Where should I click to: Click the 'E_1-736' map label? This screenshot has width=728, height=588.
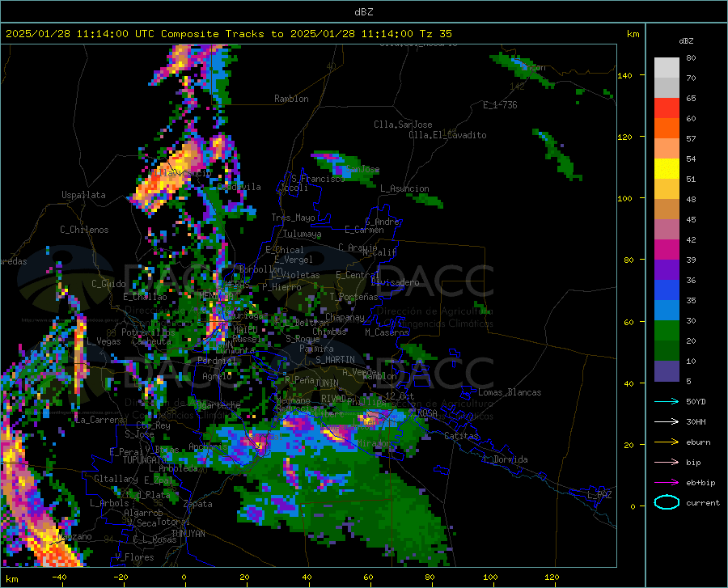click(x=500, y=105)
